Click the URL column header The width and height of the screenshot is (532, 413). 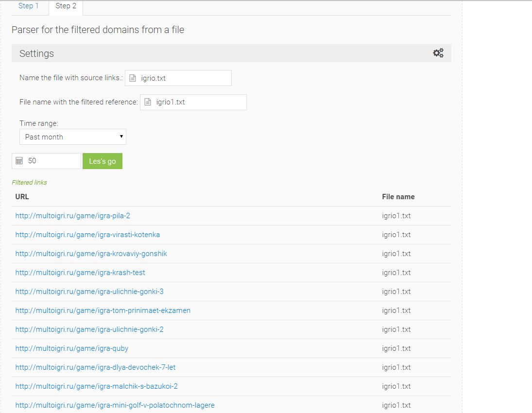tap(22, 197)
